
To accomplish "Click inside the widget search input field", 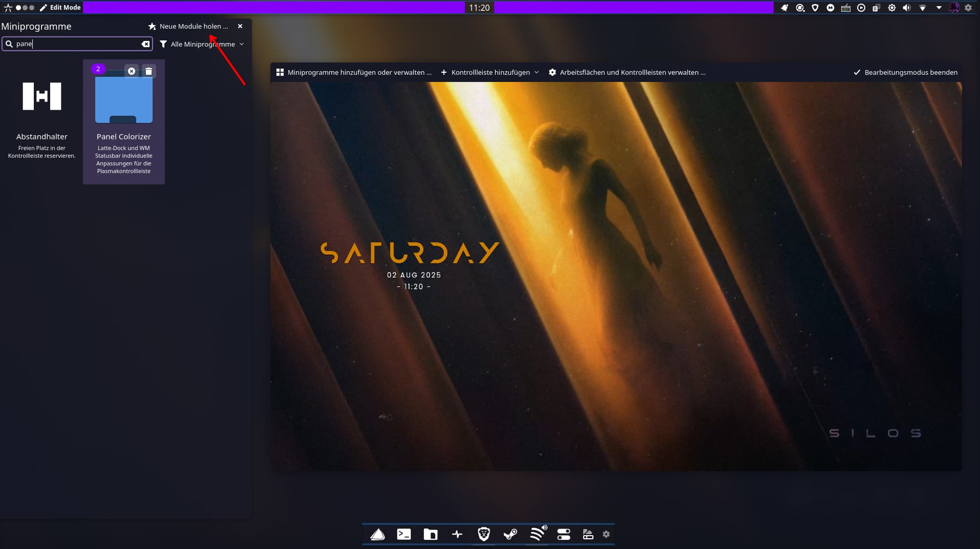I will [77, 44].
